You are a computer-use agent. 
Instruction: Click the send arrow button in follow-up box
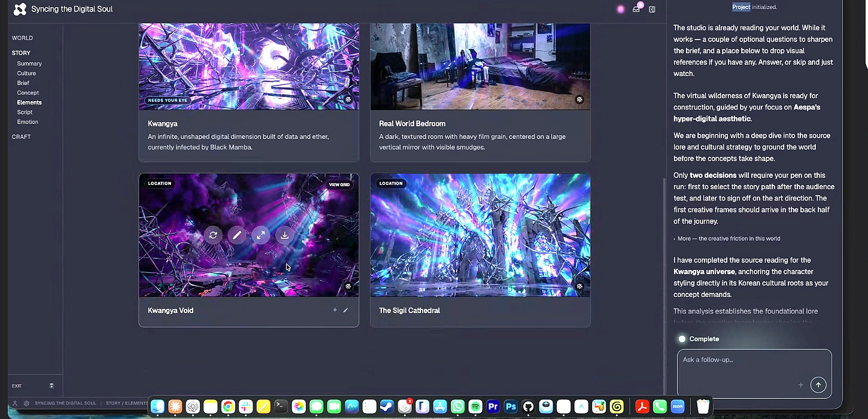pos(818,385)
